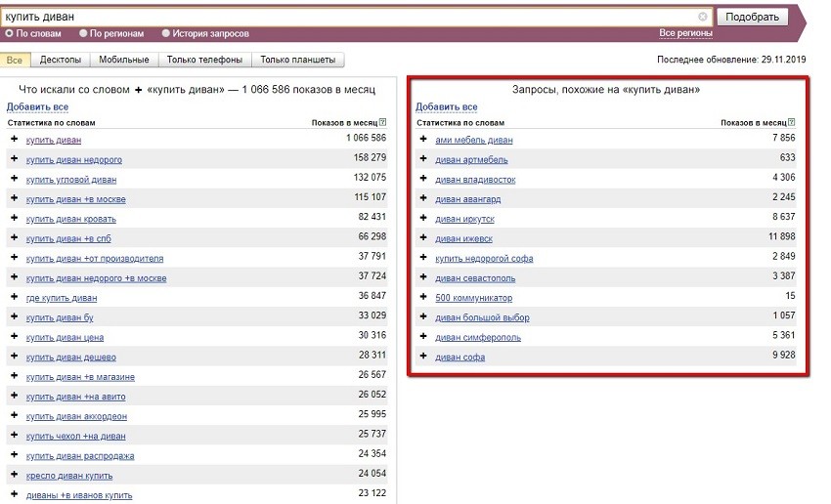
Task: Click plus icon beside "диван владивосток"
Action: [x=423, y=178]
